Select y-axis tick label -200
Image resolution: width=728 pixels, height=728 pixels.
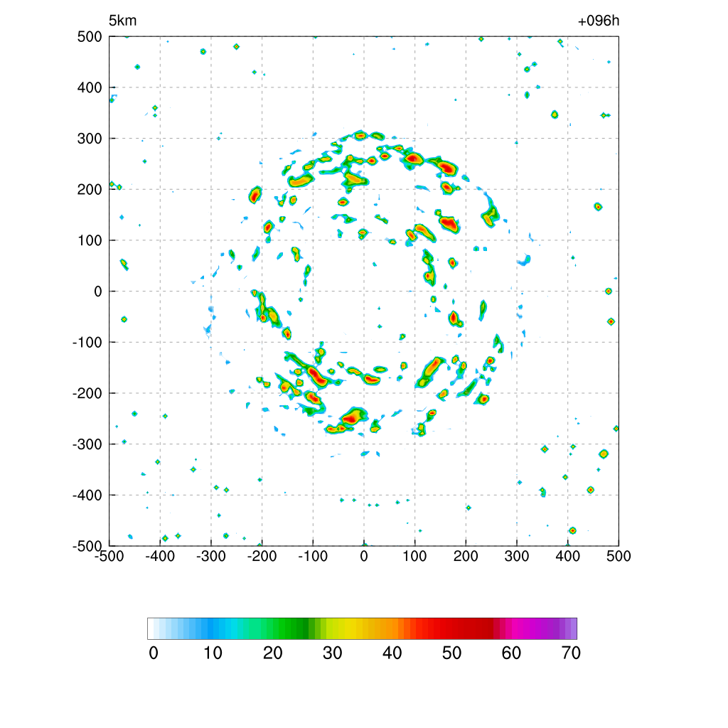tap(87, 393)
